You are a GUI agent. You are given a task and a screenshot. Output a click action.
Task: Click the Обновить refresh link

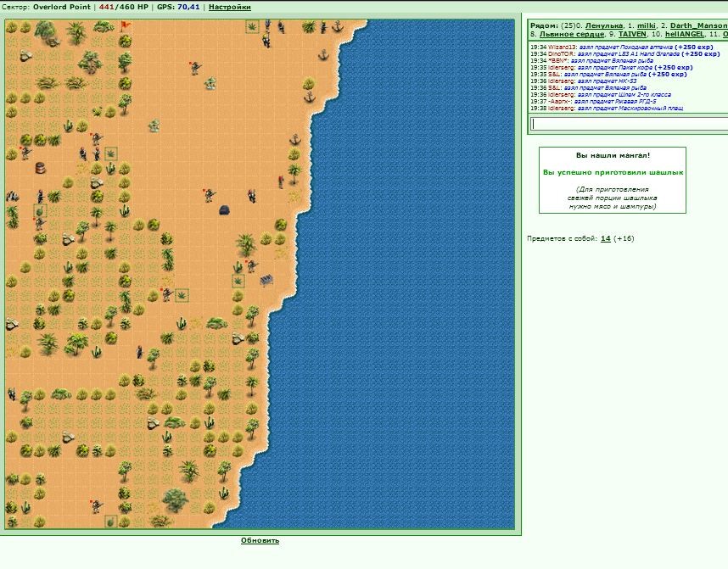[260, 540]
